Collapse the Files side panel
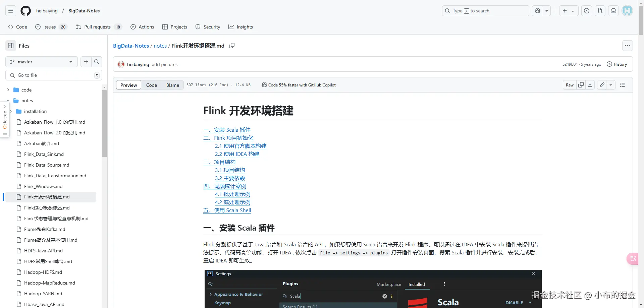 coord(10,46)
